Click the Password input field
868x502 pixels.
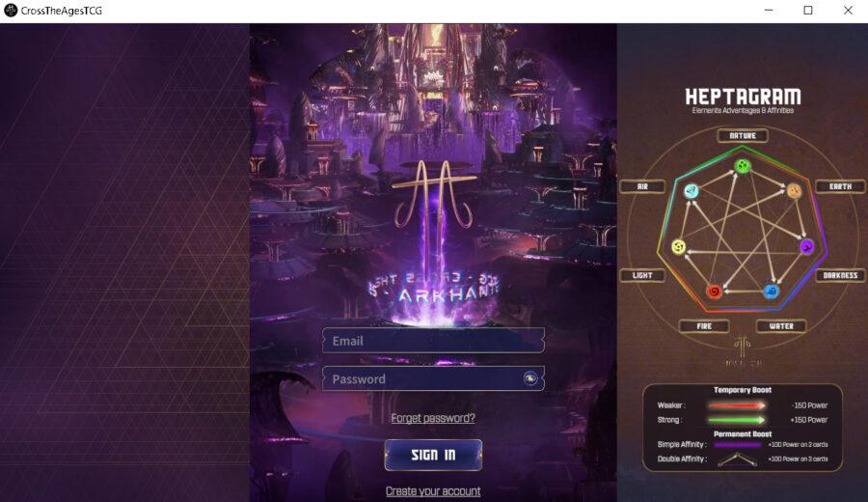(x=433, y=378)
